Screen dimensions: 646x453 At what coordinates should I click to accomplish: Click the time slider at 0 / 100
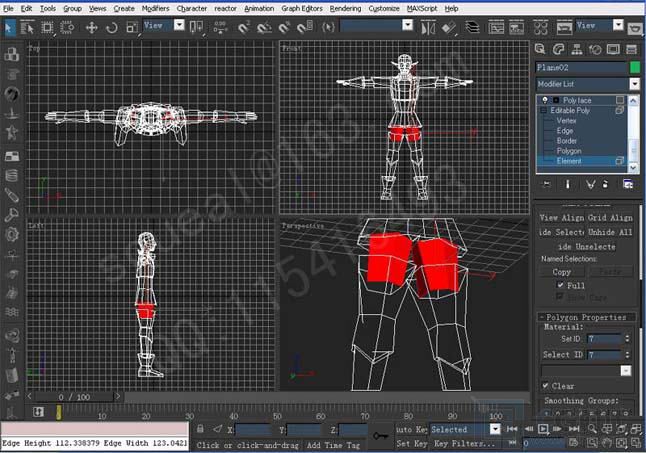[74, 397]
